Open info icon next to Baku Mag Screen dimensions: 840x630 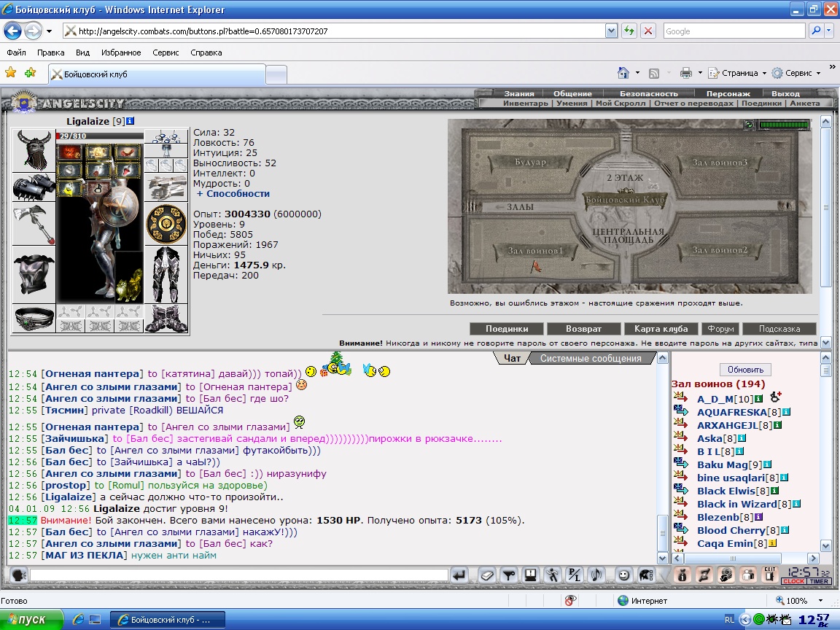(x=767, y=464)
